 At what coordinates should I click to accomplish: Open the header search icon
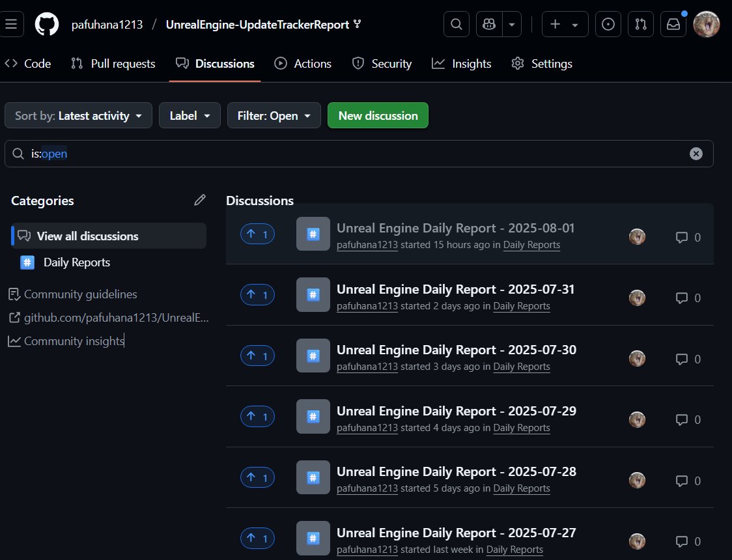(x=456, y=24)
